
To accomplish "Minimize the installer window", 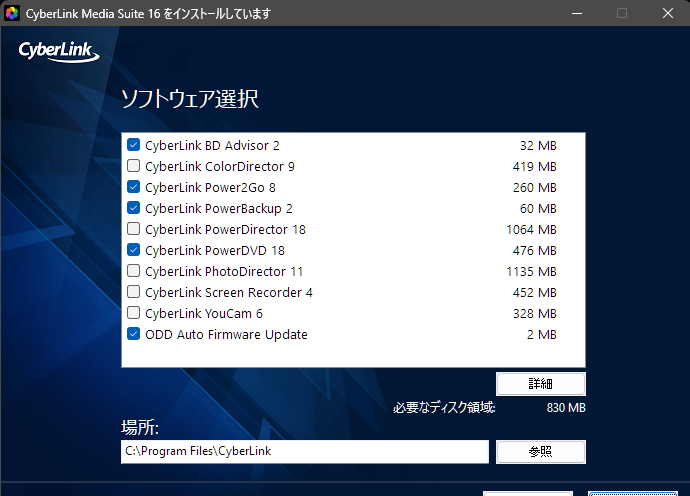I will pos(577,13).
